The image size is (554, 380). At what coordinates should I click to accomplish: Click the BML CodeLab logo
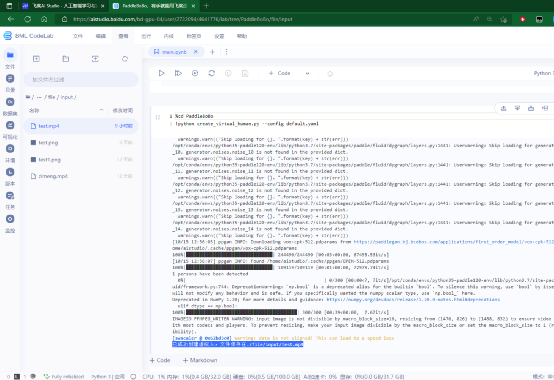pyautogui.click(x=28, y=36)
